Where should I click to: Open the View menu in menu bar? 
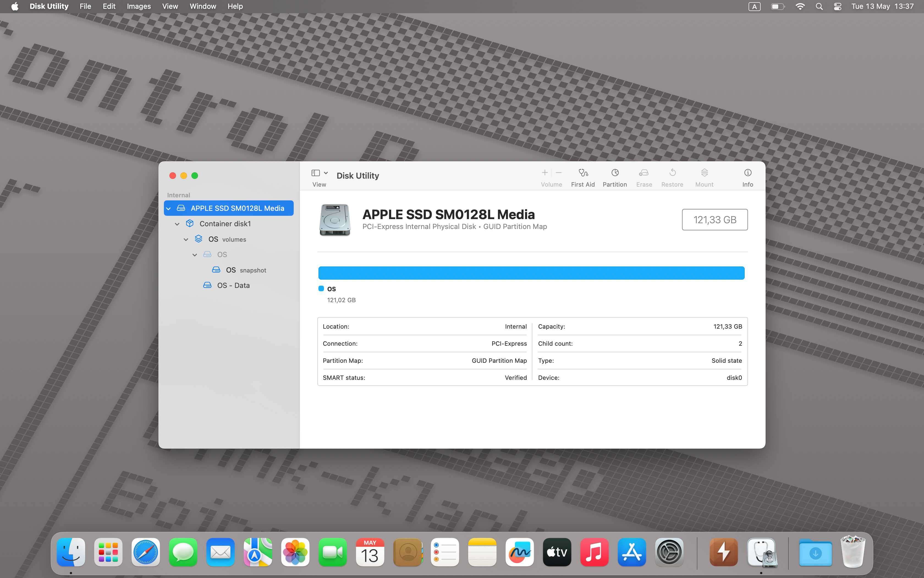tap(170, 7)
